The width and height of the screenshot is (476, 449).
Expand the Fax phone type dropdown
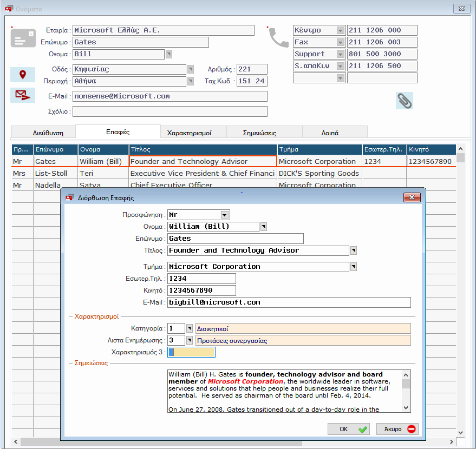click(x=340, y=42)
